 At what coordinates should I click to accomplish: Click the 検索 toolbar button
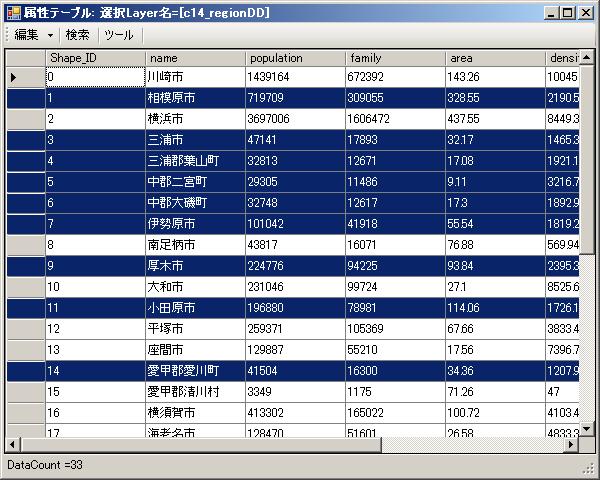point(78,34)
